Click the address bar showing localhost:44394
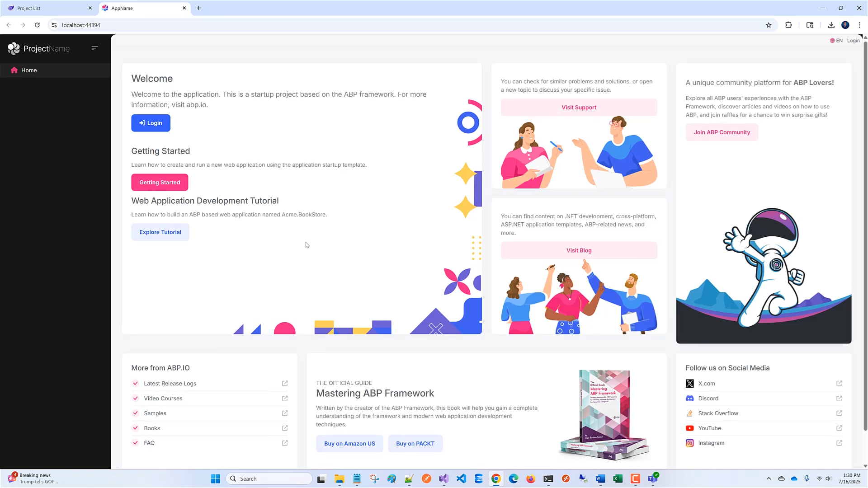 (407, 25)
